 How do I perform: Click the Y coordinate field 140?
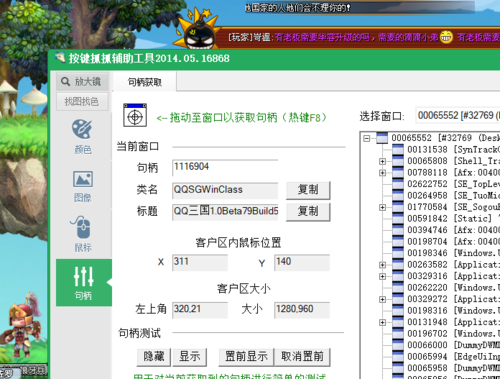pos(302,262)
